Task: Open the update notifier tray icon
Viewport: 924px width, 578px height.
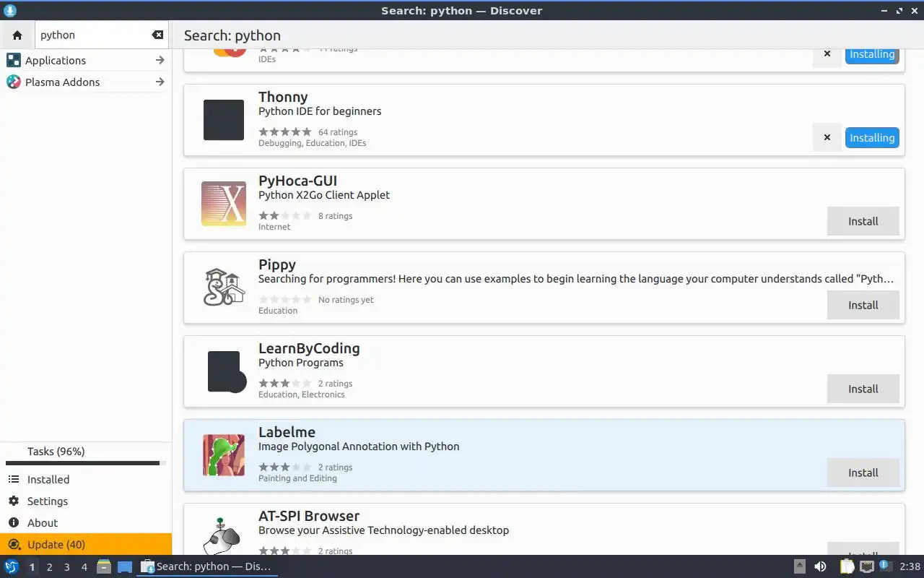Action: (x=886, y=566)
